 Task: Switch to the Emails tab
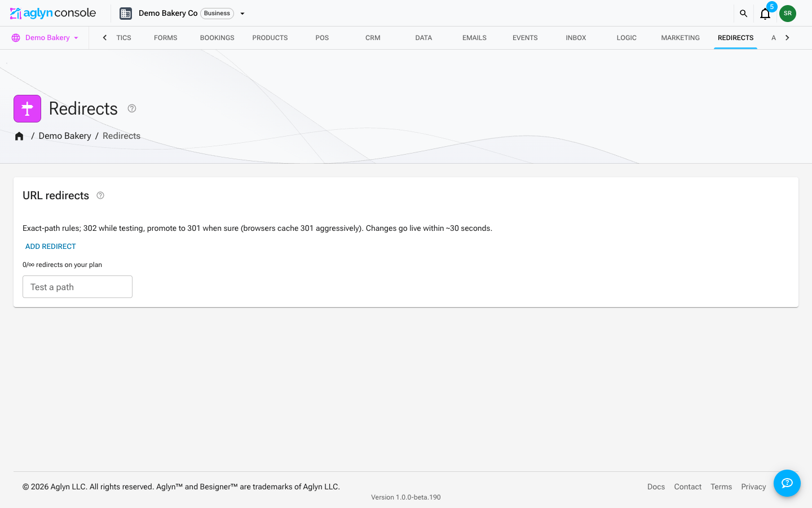pyautogui.click(x=474, y=38)
